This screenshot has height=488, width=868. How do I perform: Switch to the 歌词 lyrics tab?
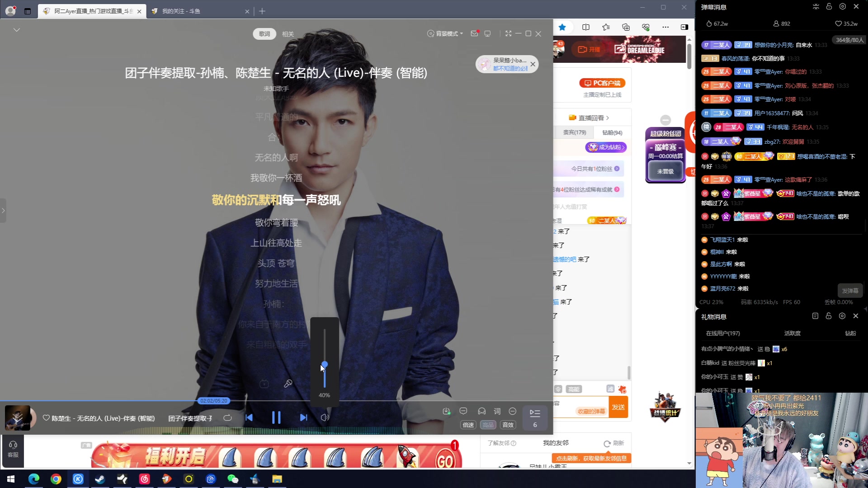[264, 34]
